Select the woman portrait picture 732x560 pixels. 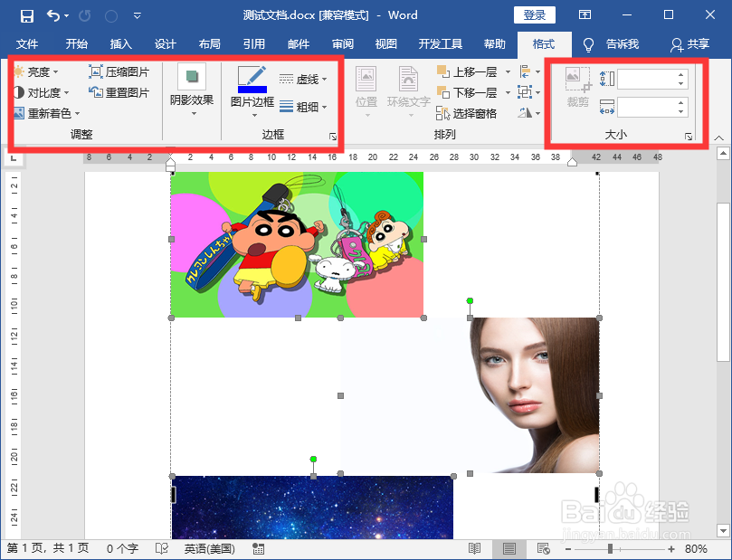click(471, 395)
